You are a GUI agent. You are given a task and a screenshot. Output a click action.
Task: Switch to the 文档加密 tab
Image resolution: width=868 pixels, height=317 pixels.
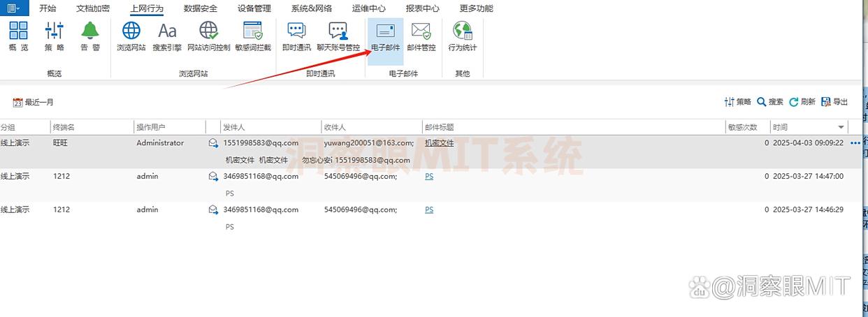point(93,8)
